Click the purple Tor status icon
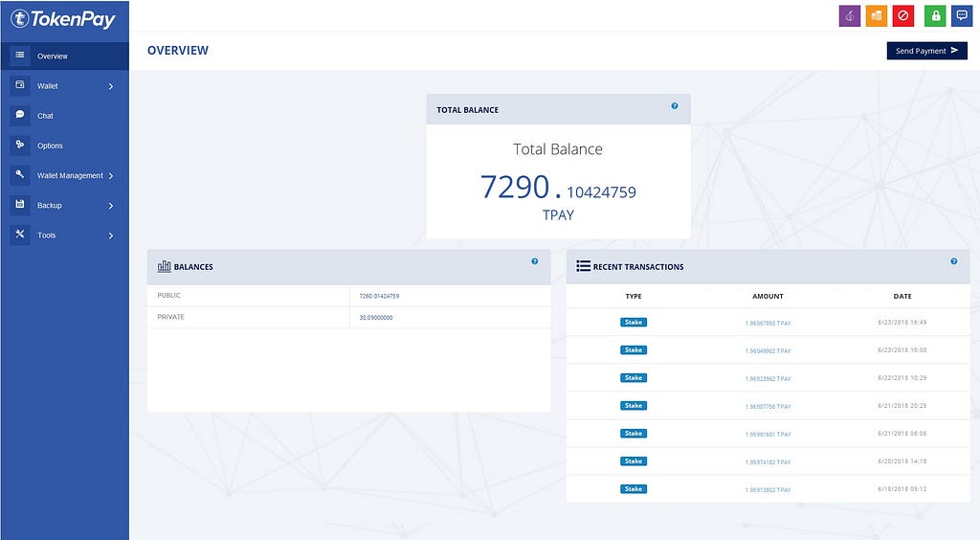Screen dimensions: 980x540 click(850, 16)
